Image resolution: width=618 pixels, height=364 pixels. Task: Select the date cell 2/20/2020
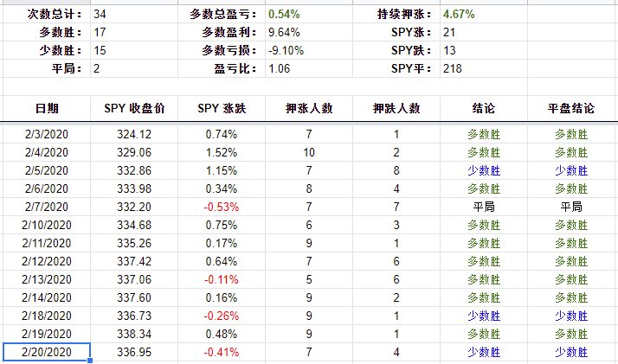(x=47, y=352)
